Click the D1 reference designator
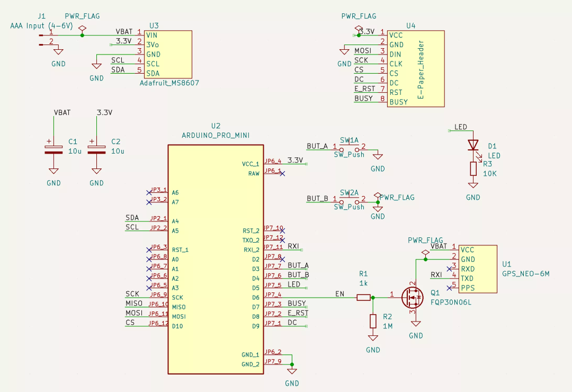The image size is (572, 392). click(492, 146)
